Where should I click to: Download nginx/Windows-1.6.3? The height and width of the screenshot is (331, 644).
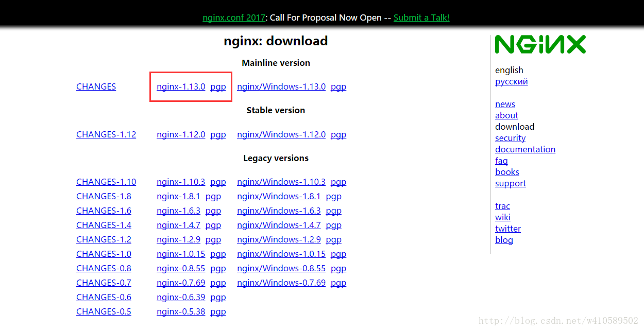(279, 211)
